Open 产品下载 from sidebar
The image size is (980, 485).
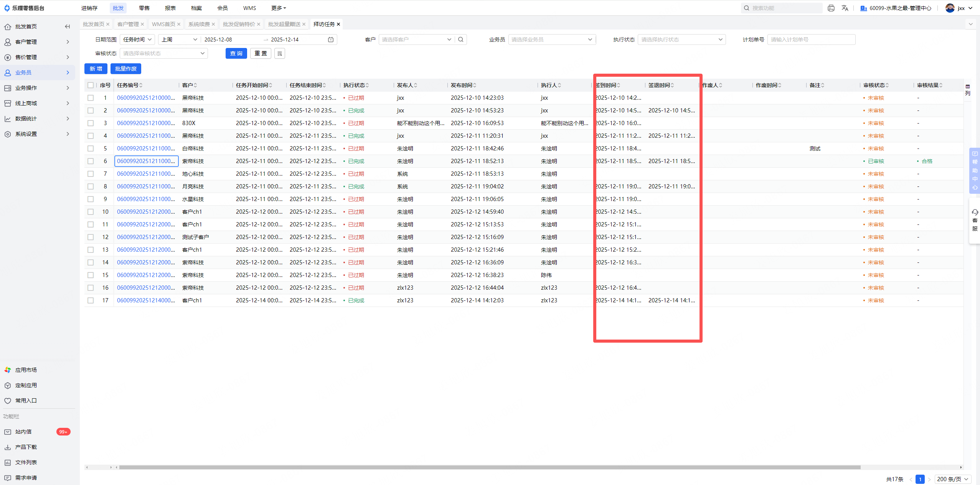click(26, 447)
